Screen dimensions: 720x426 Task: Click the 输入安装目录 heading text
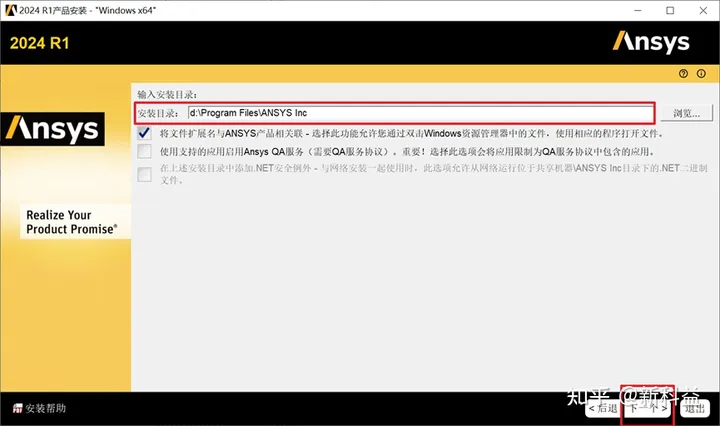(x=167, y=95)
